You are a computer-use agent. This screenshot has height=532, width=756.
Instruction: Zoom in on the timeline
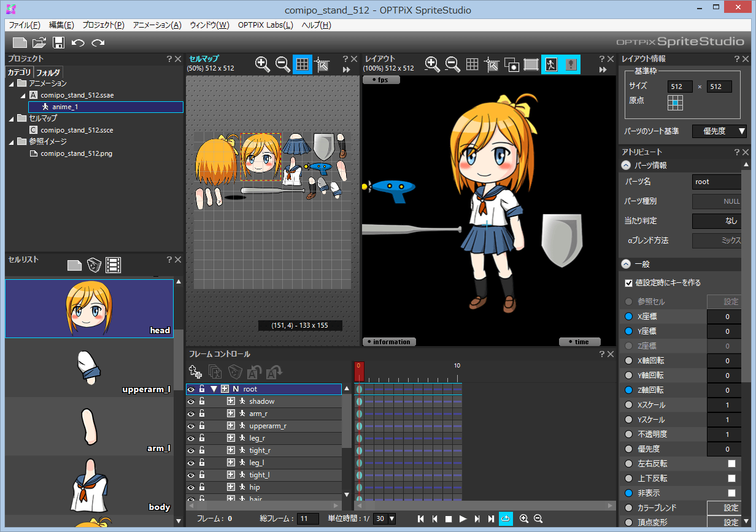click(x=524, y=519)
